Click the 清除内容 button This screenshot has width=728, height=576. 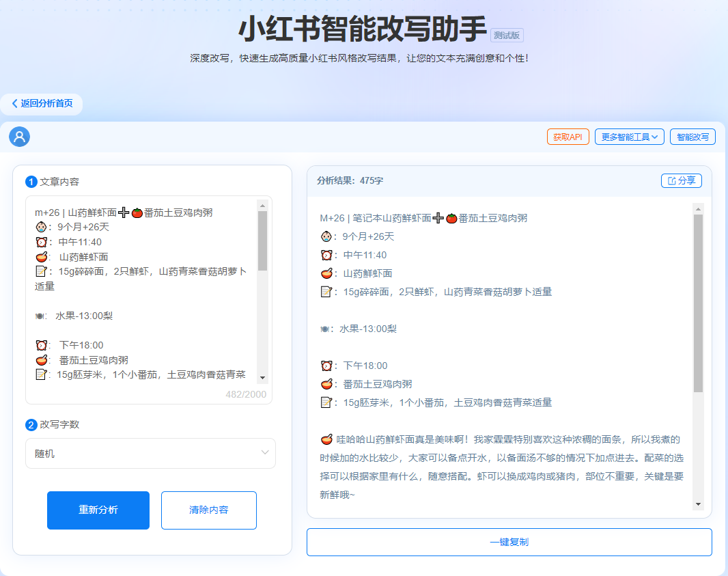click(x=209, y=510)
